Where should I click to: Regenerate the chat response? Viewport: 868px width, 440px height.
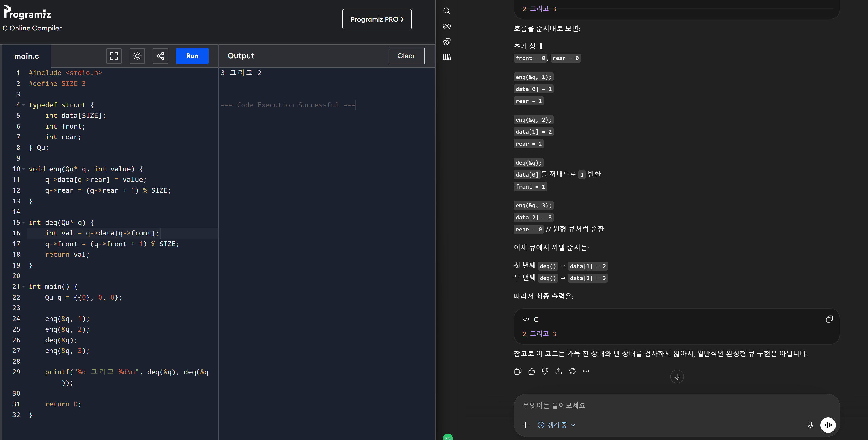tap(572, 371)
